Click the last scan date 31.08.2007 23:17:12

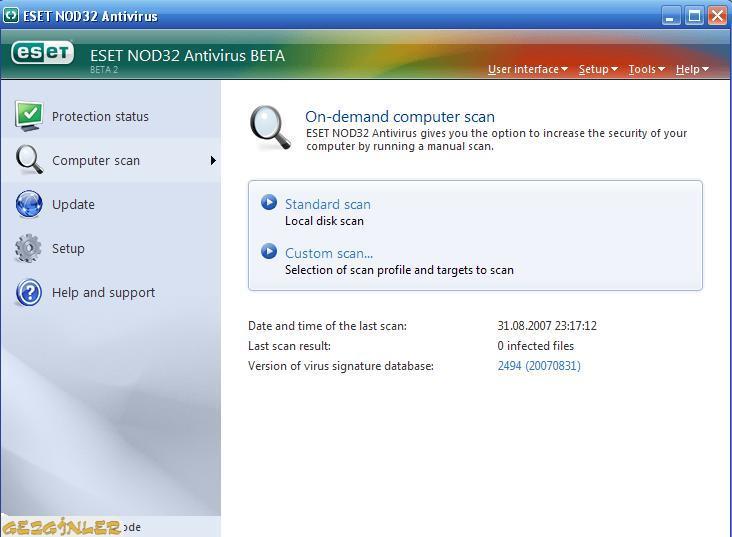547,325
